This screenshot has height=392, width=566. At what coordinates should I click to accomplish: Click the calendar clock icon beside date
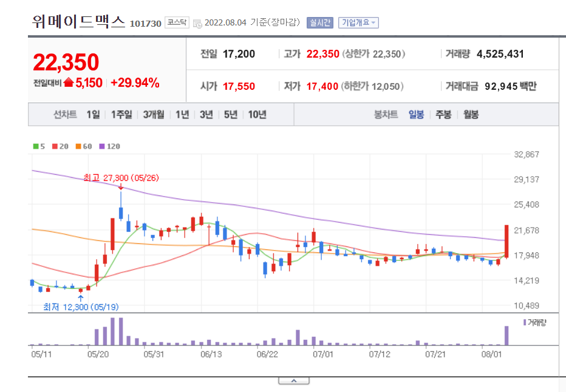197,24
